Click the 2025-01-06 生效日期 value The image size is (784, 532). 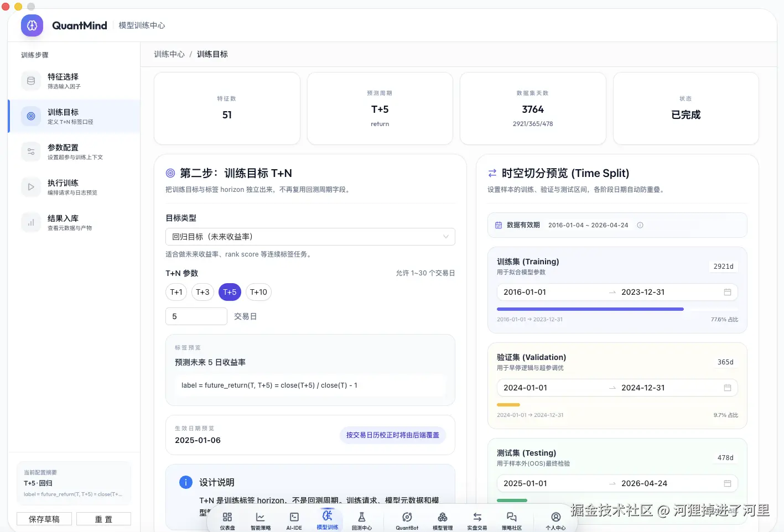tap(198, 440)
